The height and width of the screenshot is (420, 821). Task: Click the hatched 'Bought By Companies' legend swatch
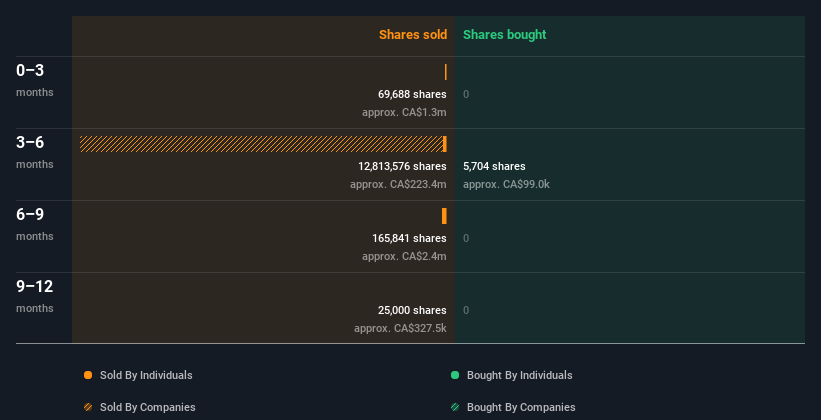click(x=455, y=407)
